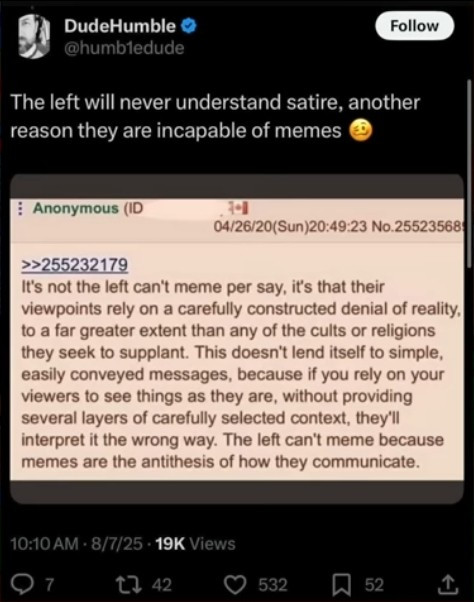
Task: Tap the repost arrows icon
Action: [131, 584]
